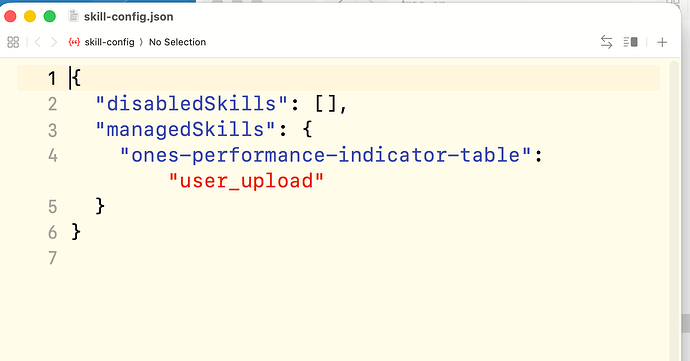Open the related items grid menu
Image resolution: width=690 pixels, height=361 pixels.
pyautogui.click(x=13, y=42)
